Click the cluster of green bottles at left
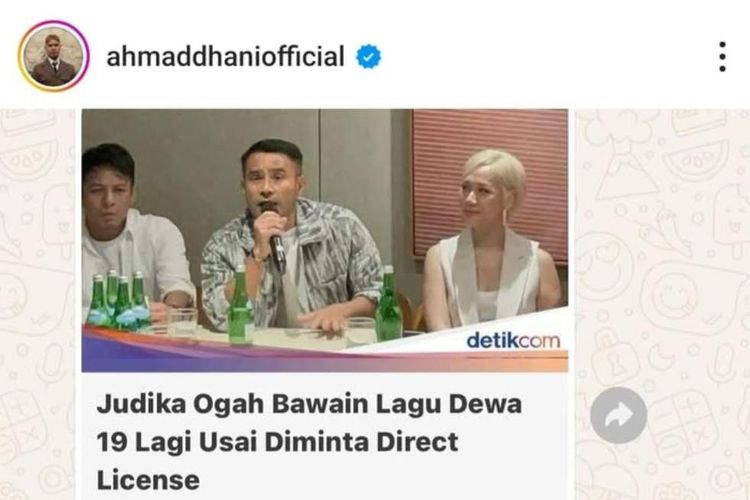The height and width of the screenshot is (500, 750). tap(118, 300)
